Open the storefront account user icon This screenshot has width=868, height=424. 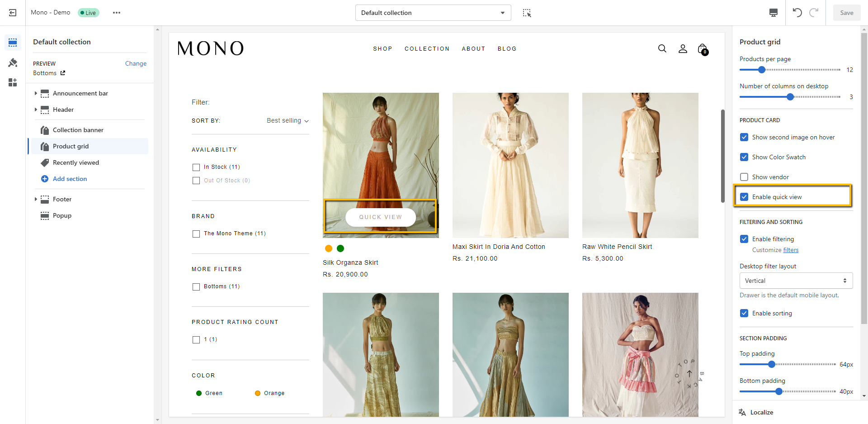click(x=683, y=48)
